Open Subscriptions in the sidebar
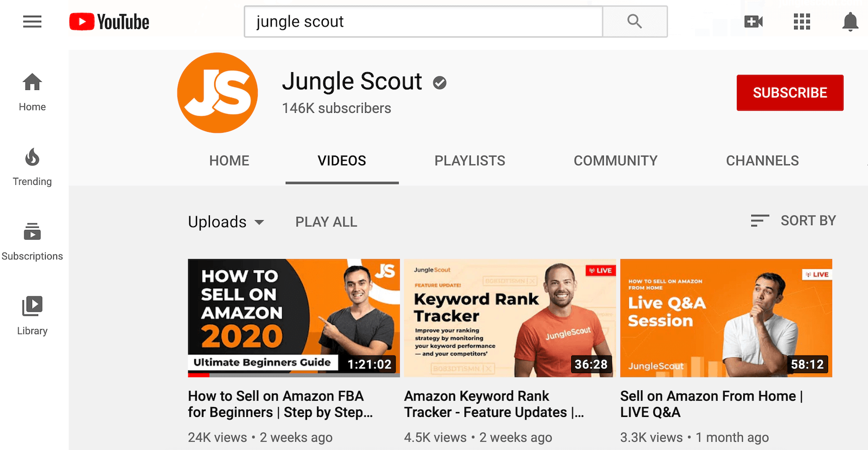Image resolution: width=868 pixels, height=450 pixels. coord(32,242)
